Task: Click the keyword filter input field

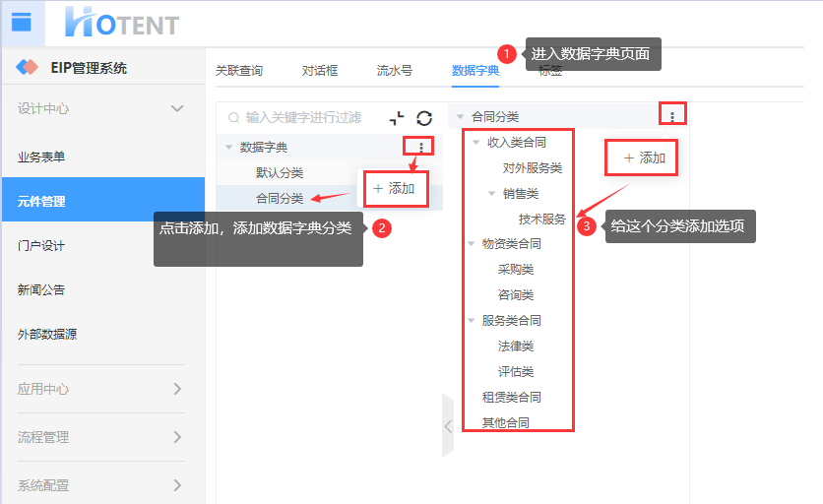Action: 303,117
